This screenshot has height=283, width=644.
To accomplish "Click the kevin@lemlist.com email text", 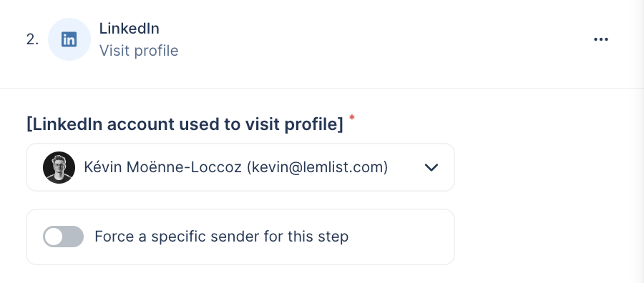I will (x=317, y=167).
